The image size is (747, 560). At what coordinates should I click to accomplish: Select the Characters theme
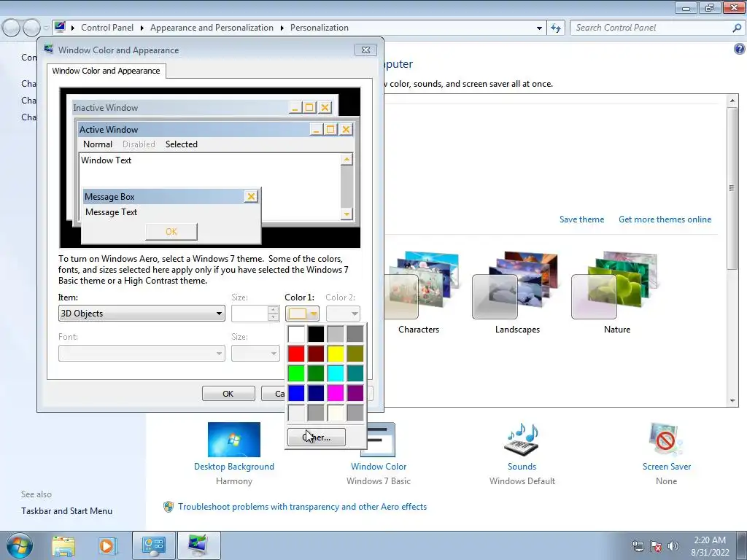point(419,292)
